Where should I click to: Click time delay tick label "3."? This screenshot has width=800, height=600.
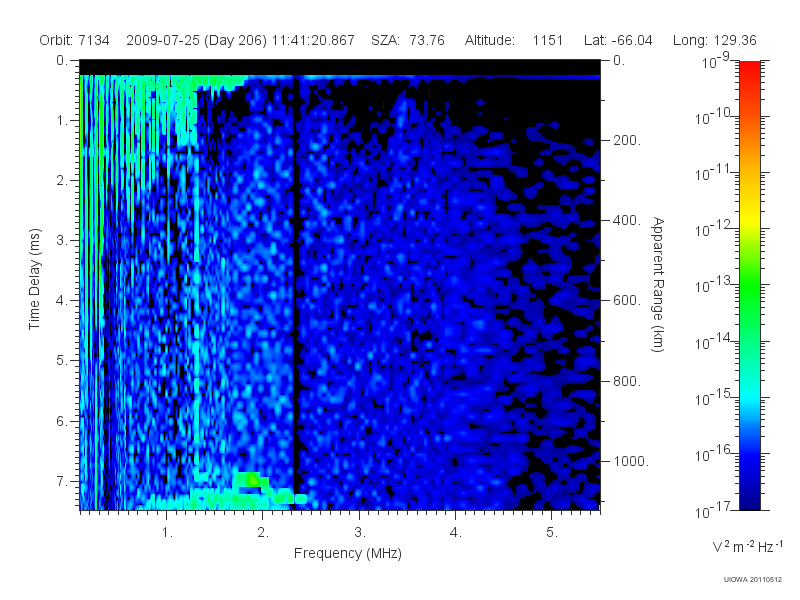click(x=62, y=240)
